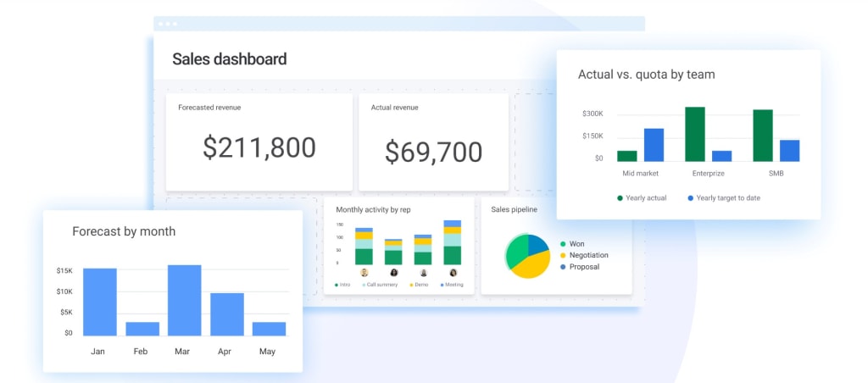Click the Sales dashboard title
This screenshot has height=383, width=868.
click(x=229, y=58)
